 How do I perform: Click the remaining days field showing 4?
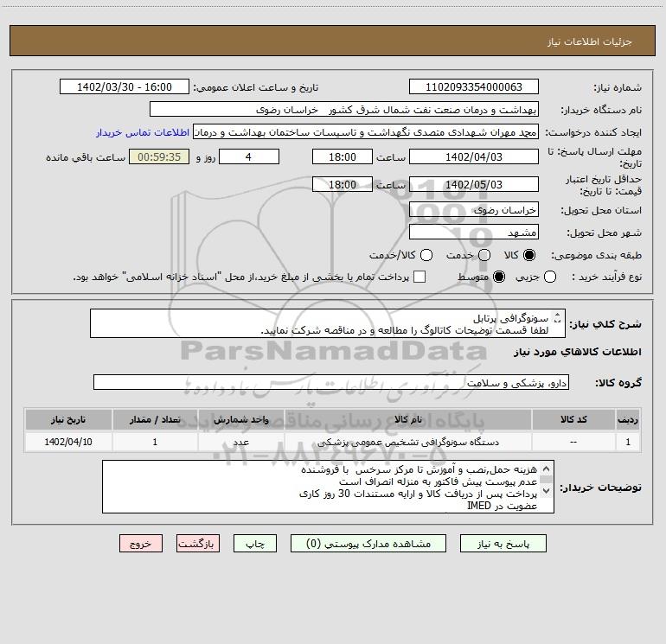point(249,156)
